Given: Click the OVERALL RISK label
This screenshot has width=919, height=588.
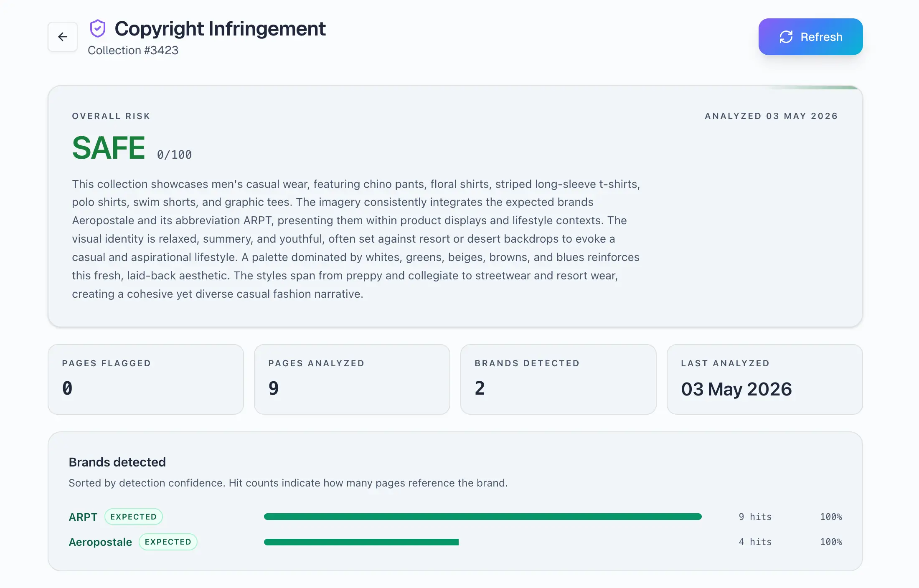Looking at the screenshot, I should pos(111,116).
